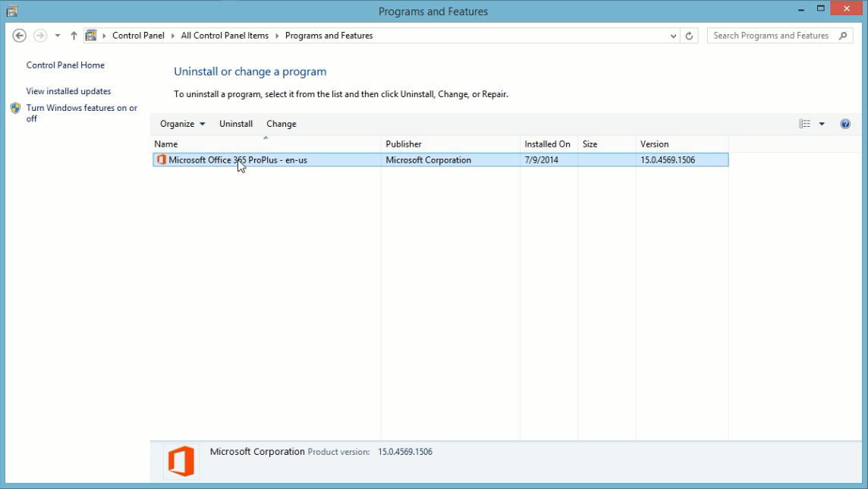Click version 15.0.4569.1506 in the list row
Screen dimensions: 868x489
click(x=668, y=160)
